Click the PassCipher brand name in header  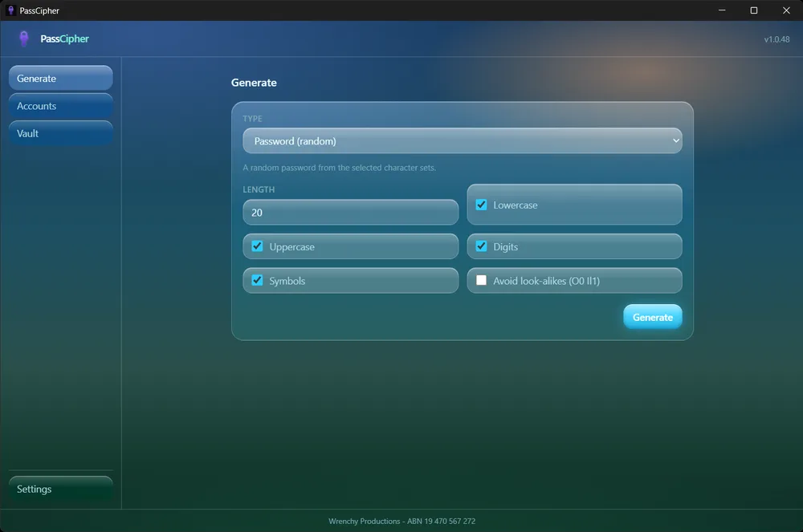64,39
